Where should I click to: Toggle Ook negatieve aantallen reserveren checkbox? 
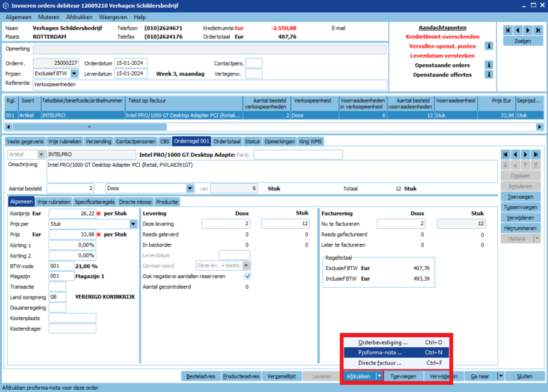tap(247, 276)
